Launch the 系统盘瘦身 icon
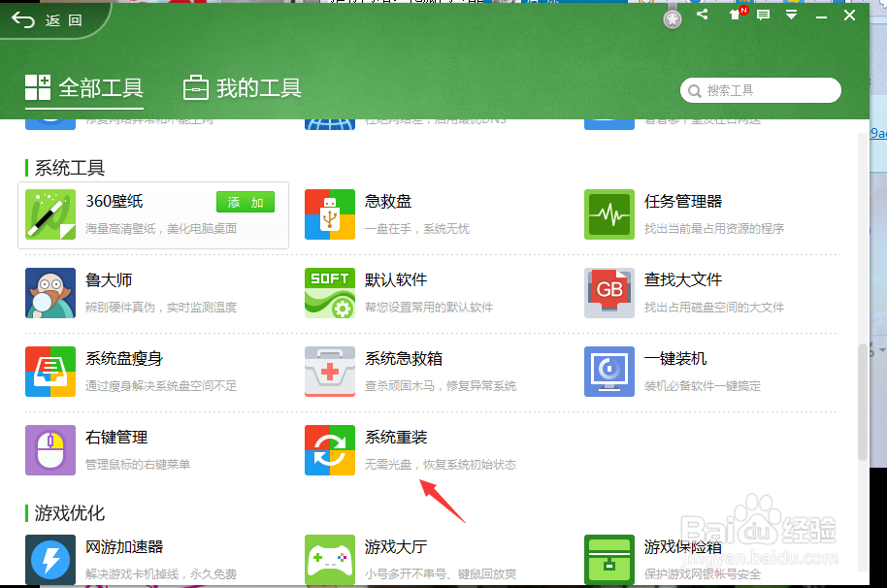This screenshot has height=588, width=887. [50, 372]
